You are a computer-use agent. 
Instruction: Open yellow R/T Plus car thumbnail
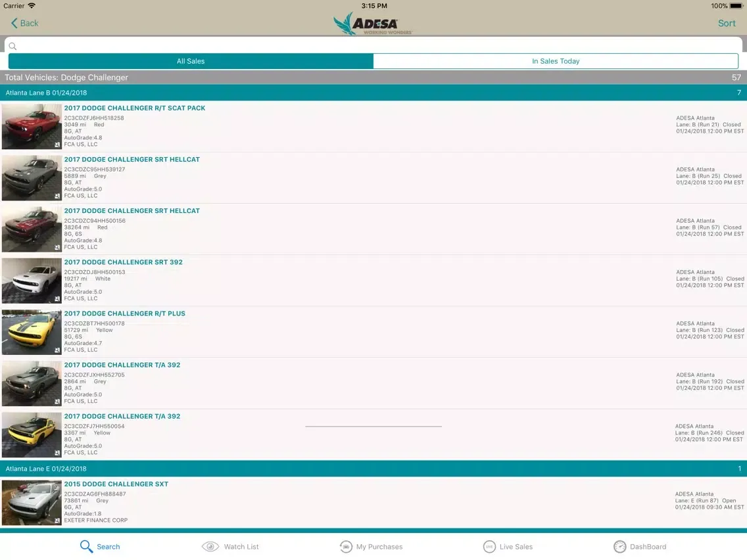coord(32,333)
